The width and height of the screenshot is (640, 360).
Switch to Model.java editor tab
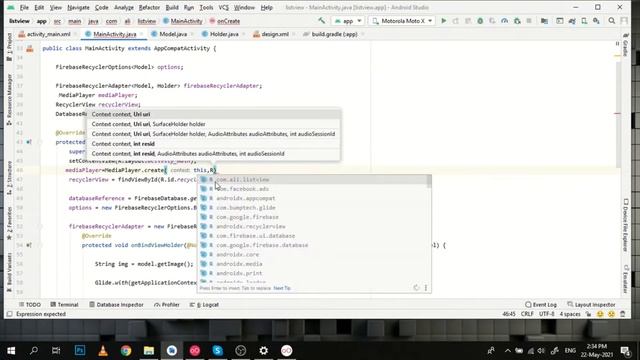pos(173,34)
